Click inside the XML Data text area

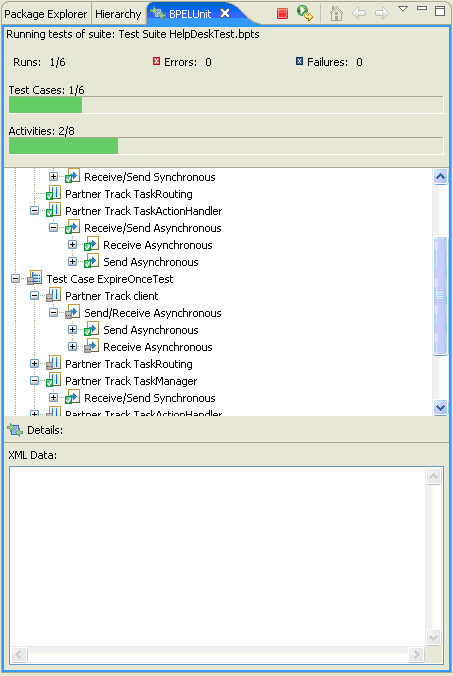click(x=218, y=557)
